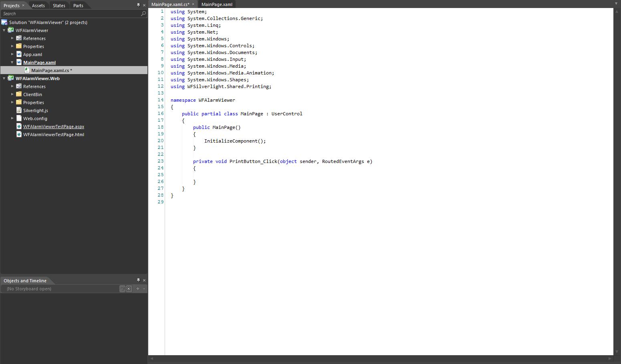
Task: Collapse the WFAlarmViewer project node
Action: click(x=4, y=30)
